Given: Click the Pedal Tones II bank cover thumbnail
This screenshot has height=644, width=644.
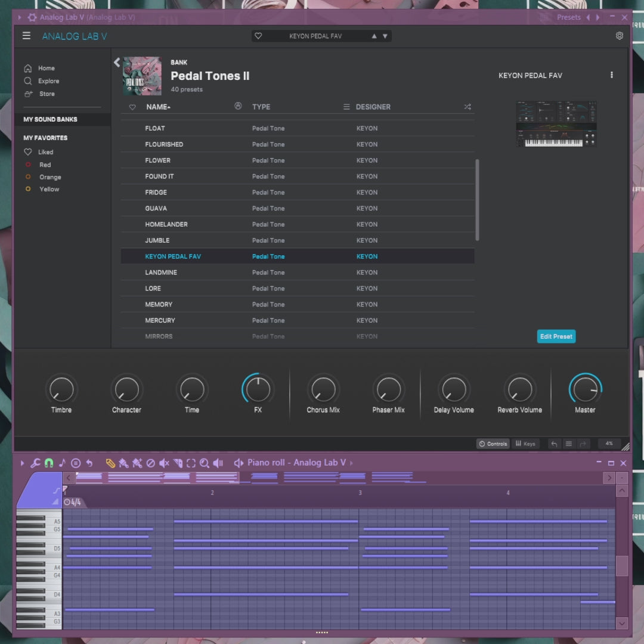Looking at the screenshot, I should (x=142, y=76).
